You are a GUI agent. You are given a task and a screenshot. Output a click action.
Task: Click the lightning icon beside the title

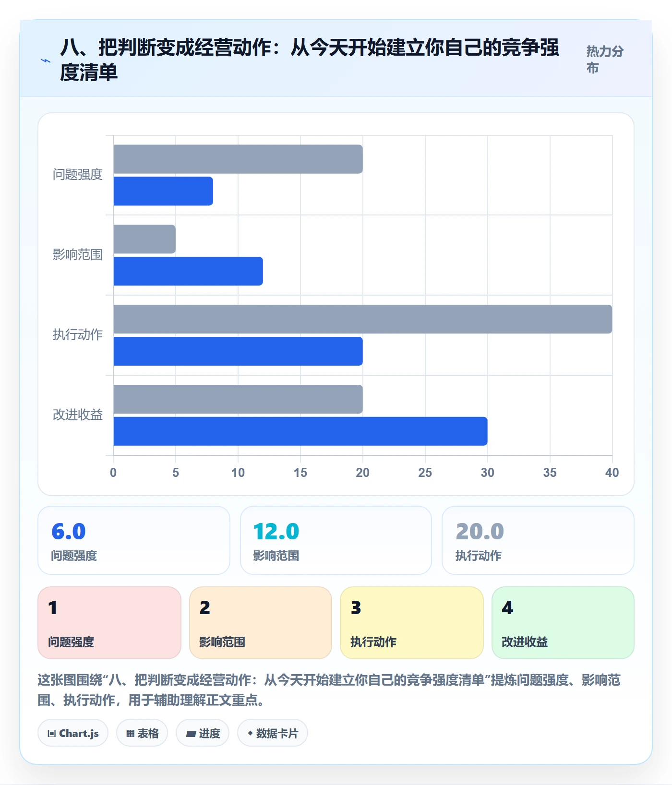pyautogui.click(x=45, y=60)
